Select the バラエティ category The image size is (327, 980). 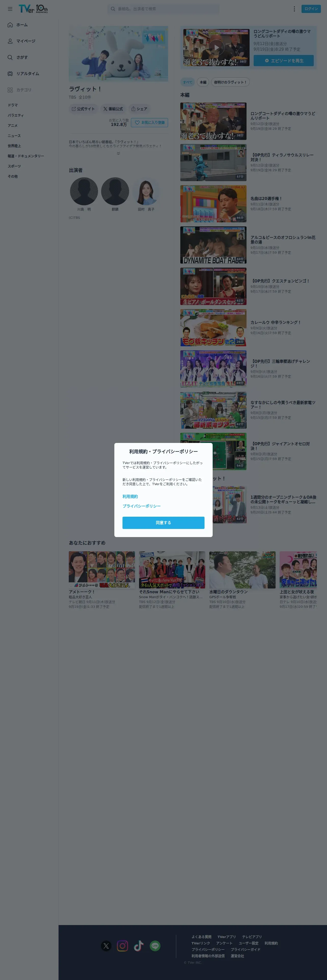[16, 115]
